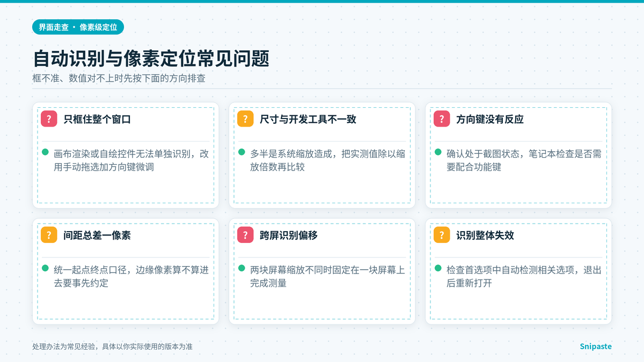Click the green bullet before 画布渲染或自绘控件
The image size is (644, 362).
pyautogui.click(x=45, y=153)
